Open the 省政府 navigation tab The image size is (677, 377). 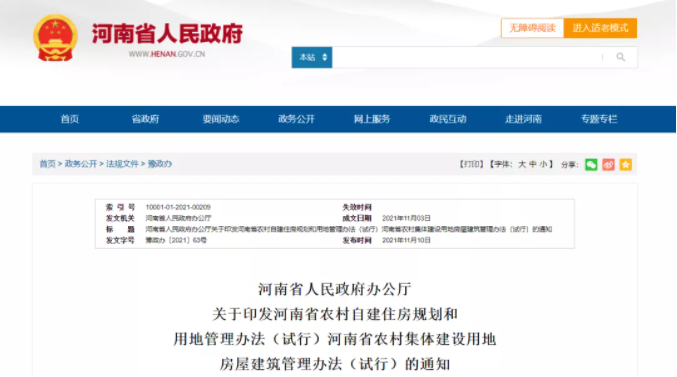pyautogui.click(x=145, y=119)
